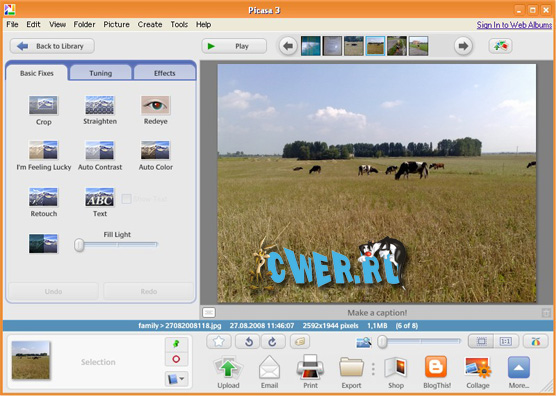Open the ABC Text tool
Image resolution: width=556 pixels, height=396 pixels.
(x=100, y=197)
